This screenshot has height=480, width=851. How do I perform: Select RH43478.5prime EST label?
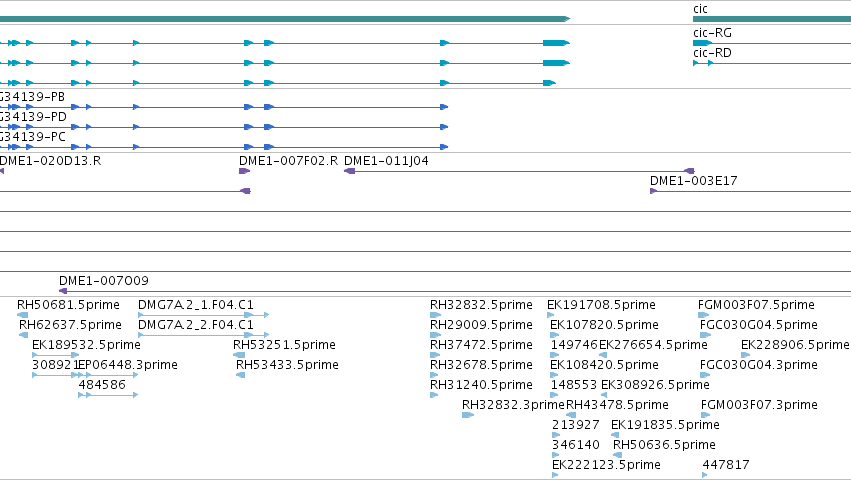click(x=617, y=405)
